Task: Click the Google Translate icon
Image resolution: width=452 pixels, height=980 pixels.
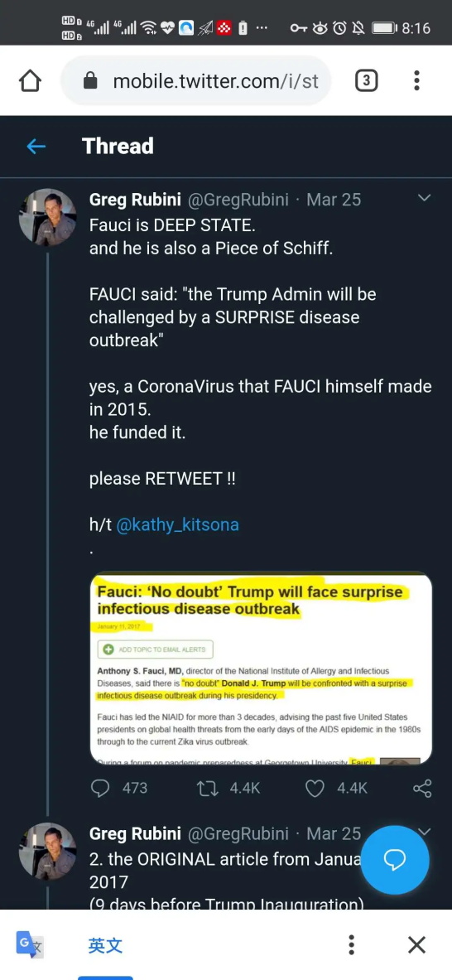Action: click(30, 944)
